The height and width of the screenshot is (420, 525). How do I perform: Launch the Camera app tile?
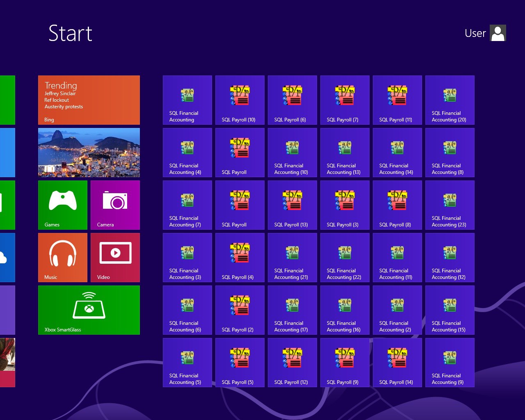tap(115, 205)
